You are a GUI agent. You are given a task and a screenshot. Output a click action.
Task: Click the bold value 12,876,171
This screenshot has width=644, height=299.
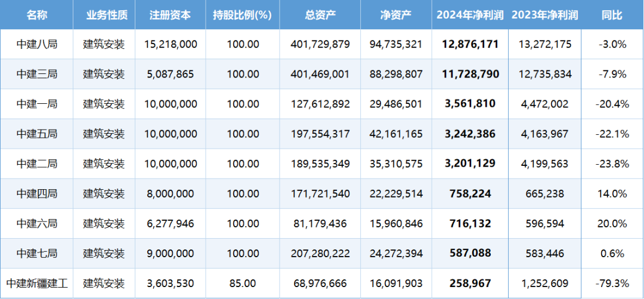click(470, 44)
